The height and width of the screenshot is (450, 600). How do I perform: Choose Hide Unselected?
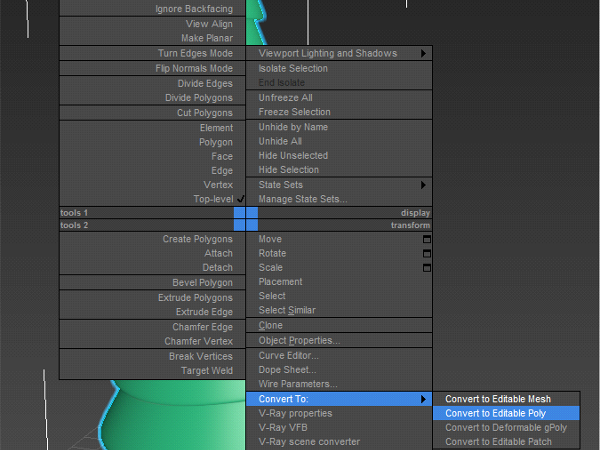[x=339, y=155]
